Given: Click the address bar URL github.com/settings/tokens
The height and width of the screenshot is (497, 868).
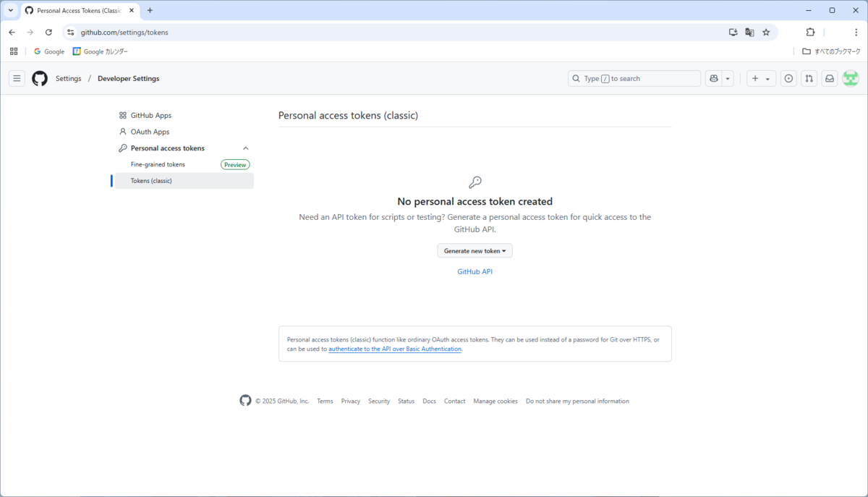Looking at the screenshot, I should pos(124,32).
